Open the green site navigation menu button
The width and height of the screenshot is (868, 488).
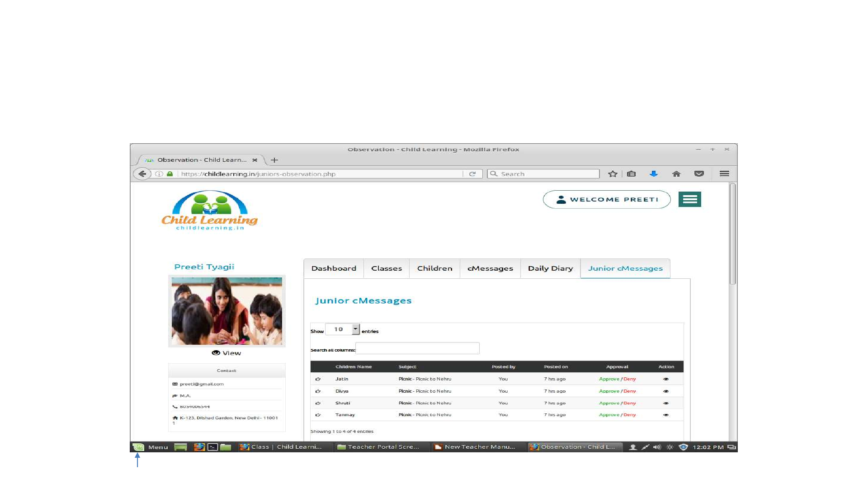[x=689, y=199]
